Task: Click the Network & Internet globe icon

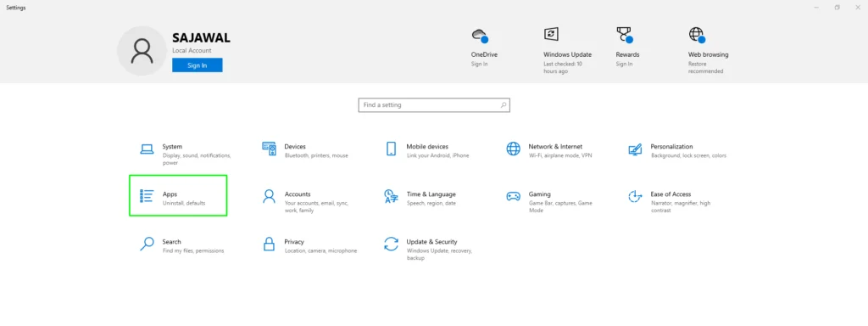Action: pyautogui.click(x=513, y=149)
